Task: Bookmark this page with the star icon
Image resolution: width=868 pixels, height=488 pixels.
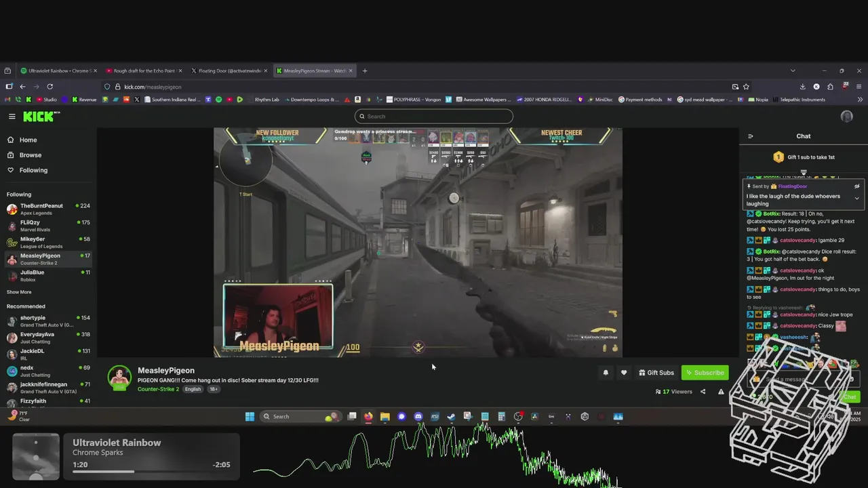Action: [x=746, y=87]
